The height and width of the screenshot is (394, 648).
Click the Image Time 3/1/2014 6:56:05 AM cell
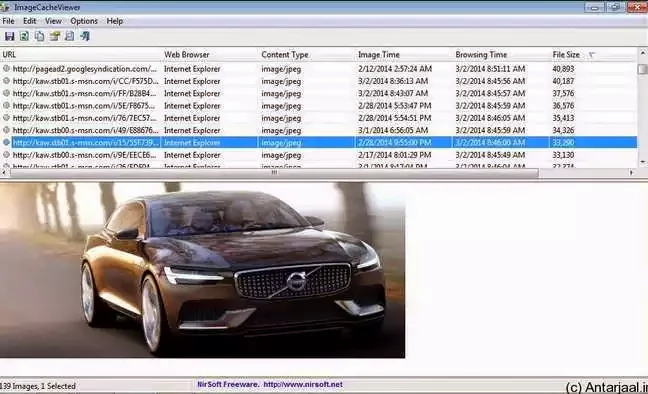pyautogui.click(x=393, y=130)
